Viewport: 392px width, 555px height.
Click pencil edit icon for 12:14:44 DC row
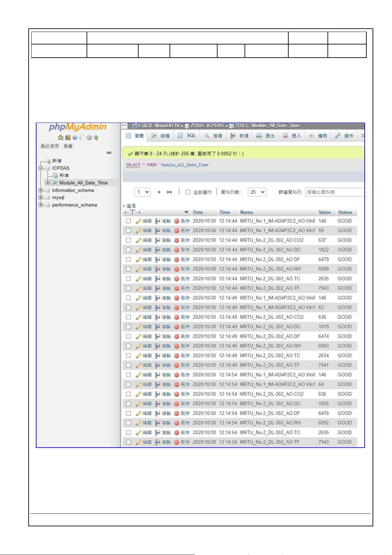point(139,250)
